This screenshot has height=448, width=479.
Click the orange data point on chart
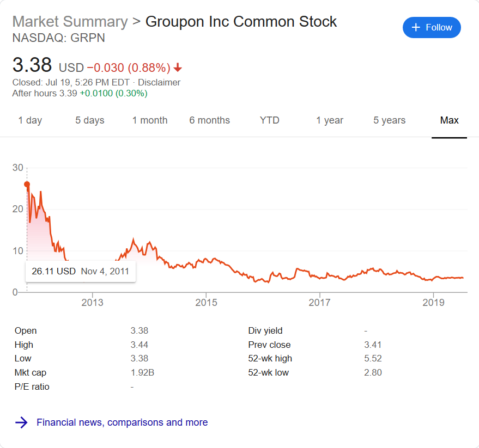(27, 185)
